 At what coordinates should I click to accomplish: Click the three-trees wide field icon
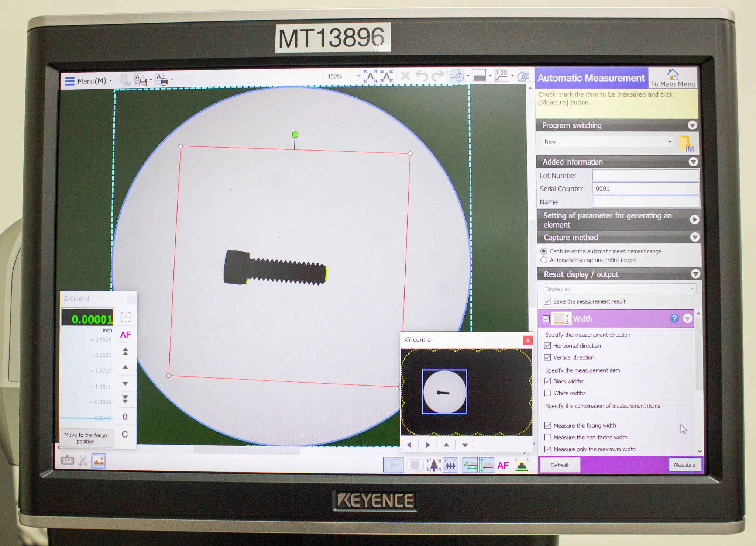tap(451, 465)
